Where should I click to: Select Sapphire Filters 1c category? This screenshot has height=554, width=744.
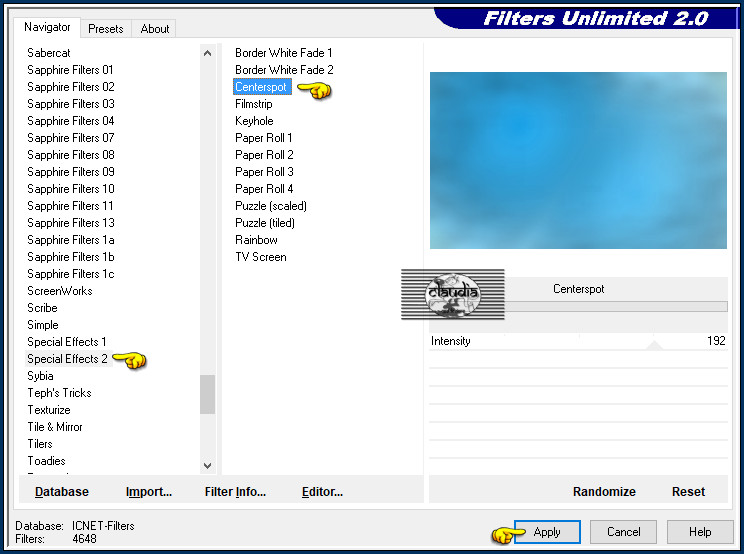pos(71,275)
